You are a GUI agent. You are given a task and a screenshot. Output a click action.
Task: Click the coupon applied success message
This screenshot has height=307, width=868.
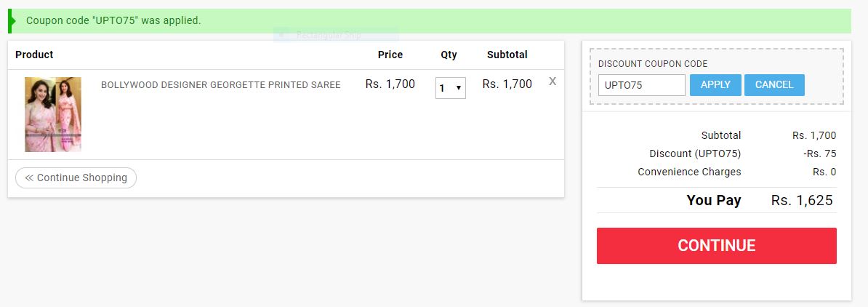coord(113,20)
